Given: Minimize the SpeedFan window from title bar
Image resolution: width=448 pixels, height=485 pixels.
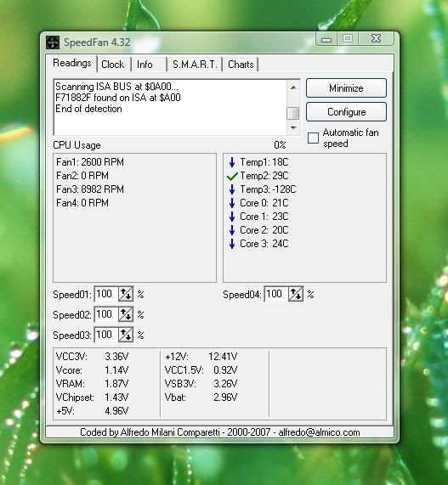Looking at the screenshot, I should [326, 39].
